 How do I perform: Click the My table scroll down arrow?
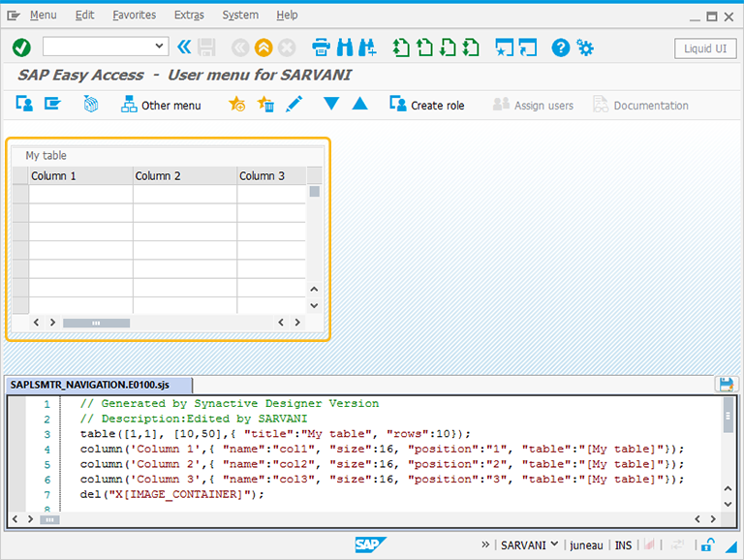(314, 305)
